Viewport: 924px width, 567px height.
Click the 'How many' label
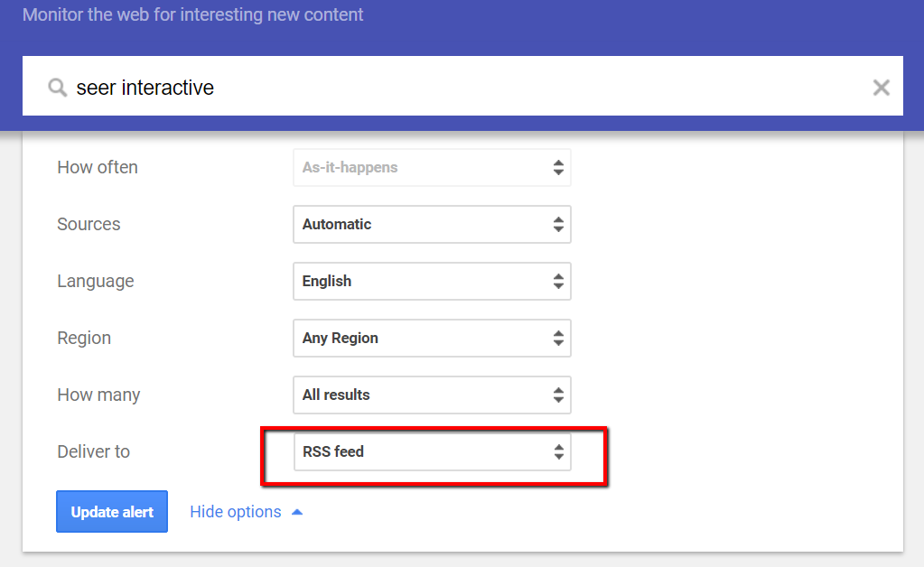98,395
